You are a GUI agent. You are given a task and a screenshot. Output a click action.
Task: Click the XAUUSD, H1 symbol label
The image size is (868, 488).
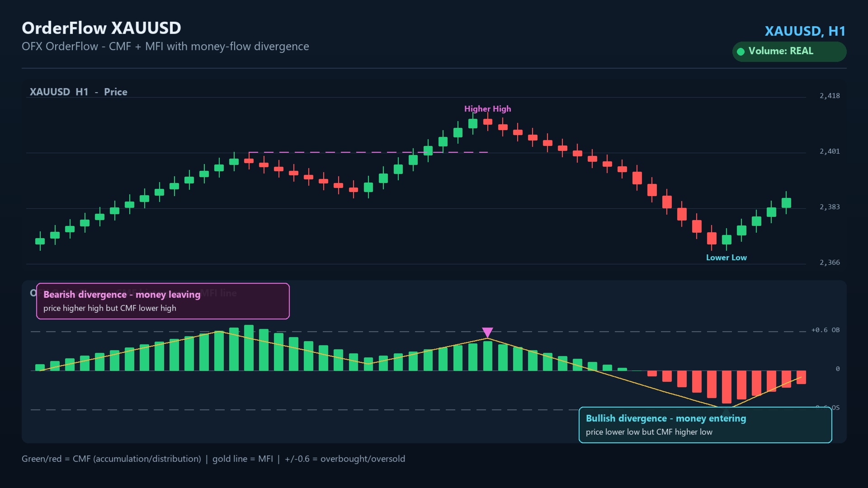point(805,31)
